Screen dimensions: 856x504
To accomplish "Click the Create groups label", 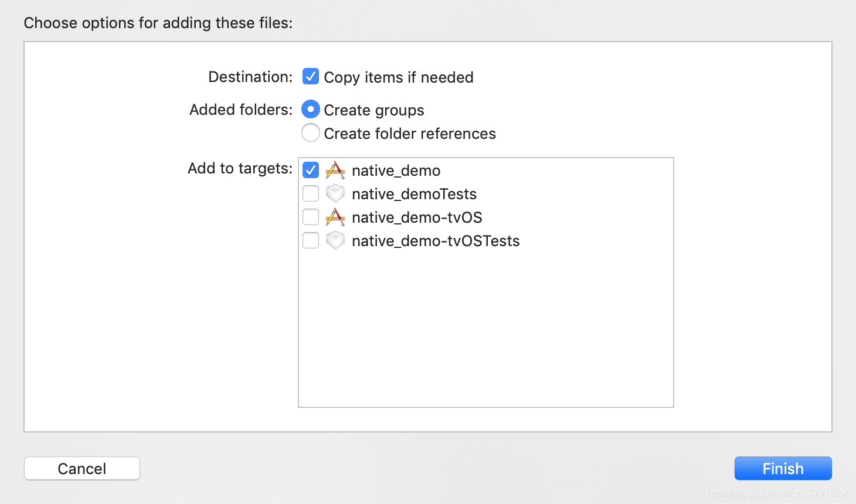I will pos(374,110).
